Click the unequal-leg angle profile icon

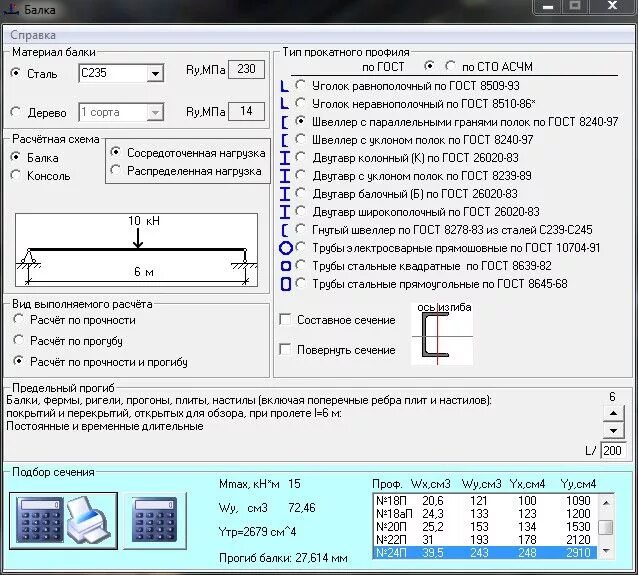pyautogui.click(x=285, y=104)
